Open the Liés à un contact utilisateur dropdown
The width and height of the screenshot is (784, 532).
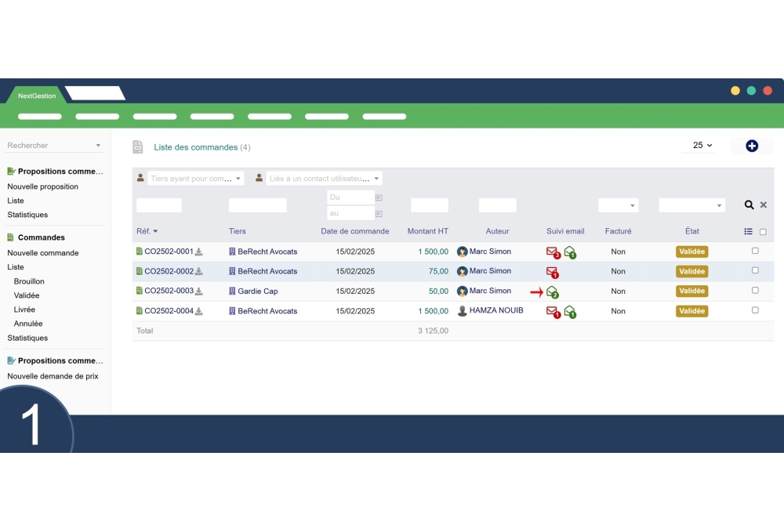[324, 178]
